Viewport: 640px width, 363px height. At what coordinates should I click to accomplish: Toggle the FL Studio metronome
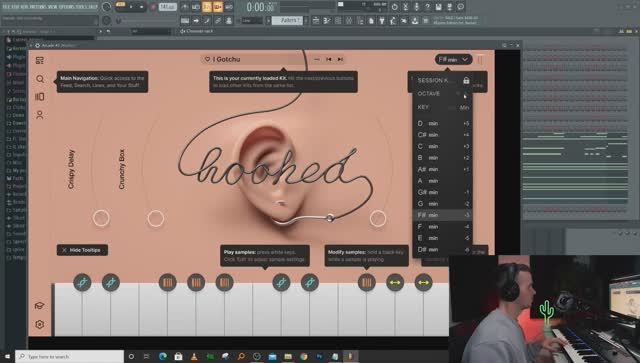point(184,7)
